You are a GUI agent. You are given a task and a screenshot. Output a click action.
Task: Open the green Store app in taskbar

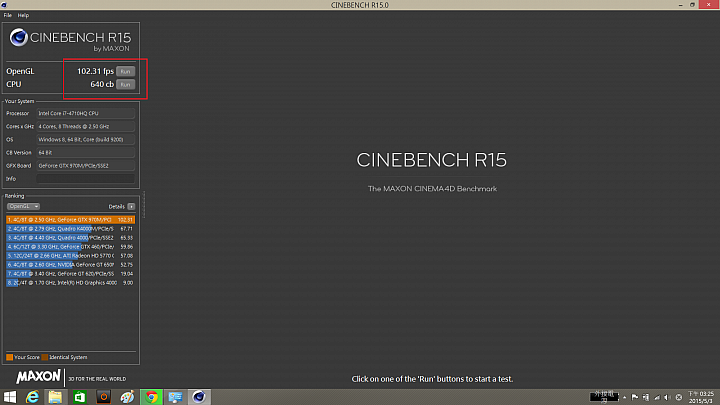[x=80, y=397]
